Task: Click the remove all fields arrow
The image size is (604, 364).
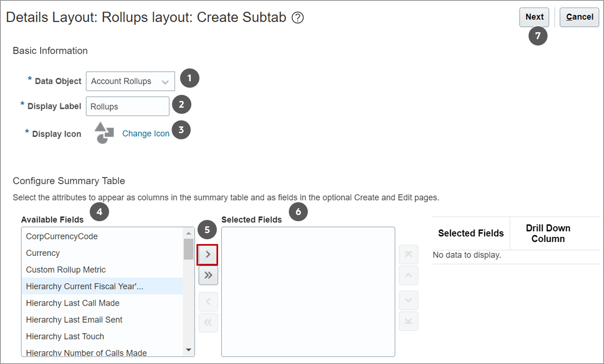Action: tap(208, 322)
